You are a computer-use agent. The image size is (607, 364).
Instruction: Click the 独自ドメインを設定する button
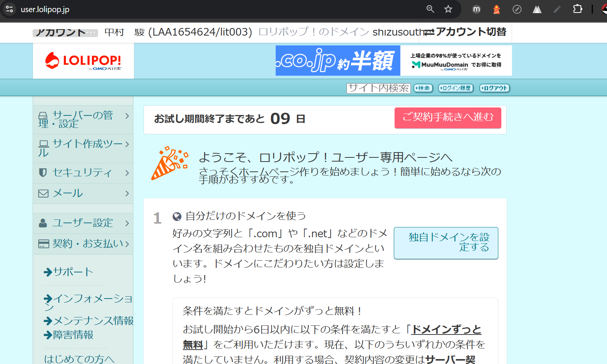point(446,243)
